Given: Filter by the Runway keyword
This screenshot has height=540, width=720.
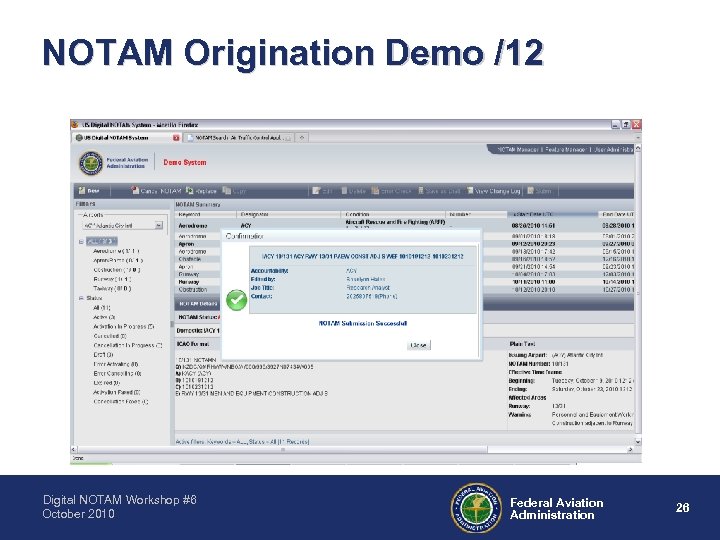Looking at the screenshot, I should tap(112, 279).
